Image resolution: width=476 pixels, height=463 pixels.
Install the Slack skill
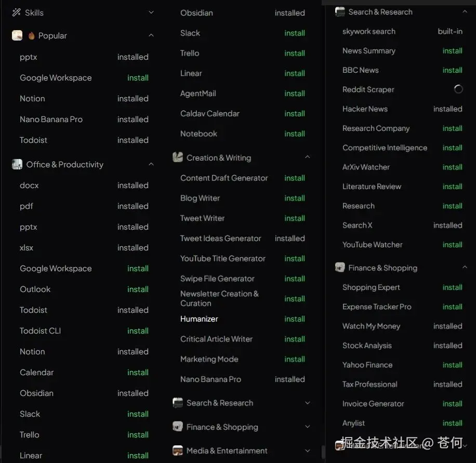(x=295, y=33)
